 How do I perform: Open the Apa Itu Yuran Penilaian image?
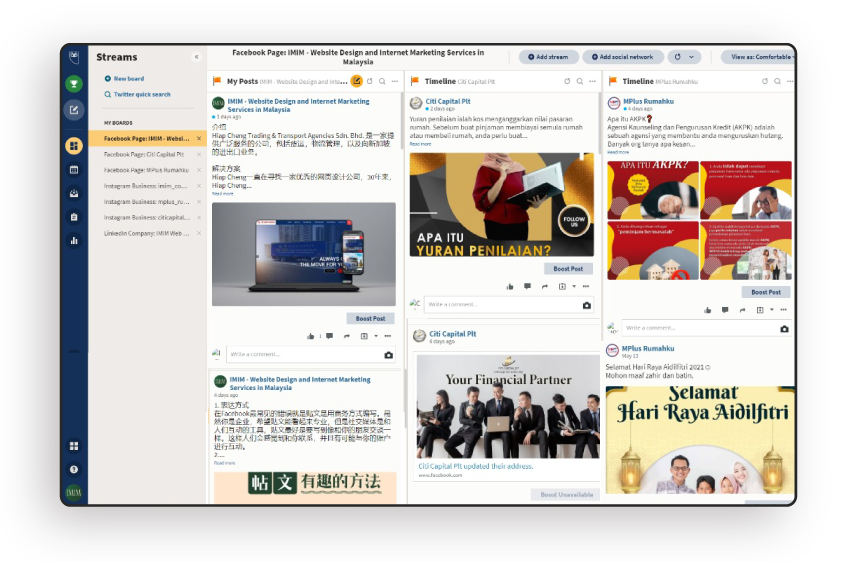click(x=502, y=205)
